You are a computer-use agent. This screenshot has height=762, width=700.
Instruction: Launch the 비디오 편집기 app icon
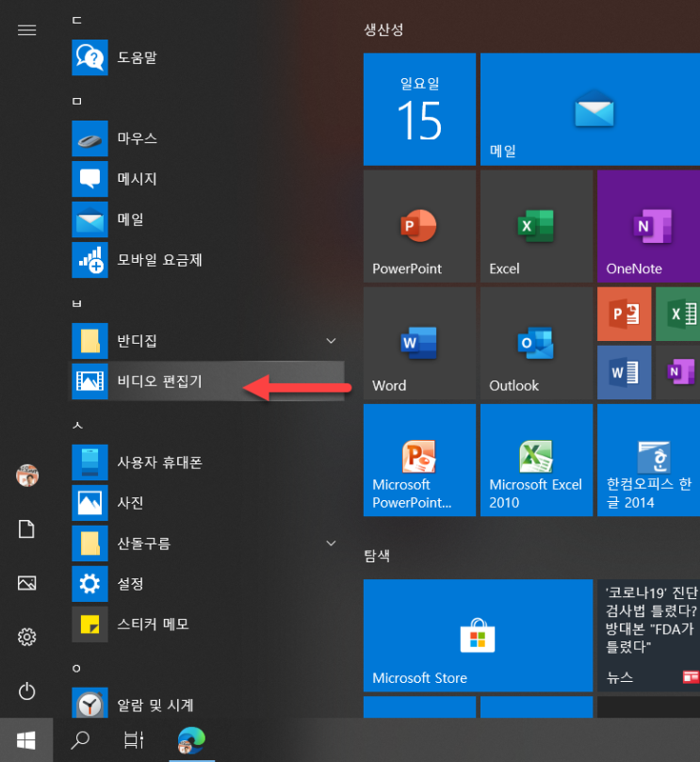90,381
